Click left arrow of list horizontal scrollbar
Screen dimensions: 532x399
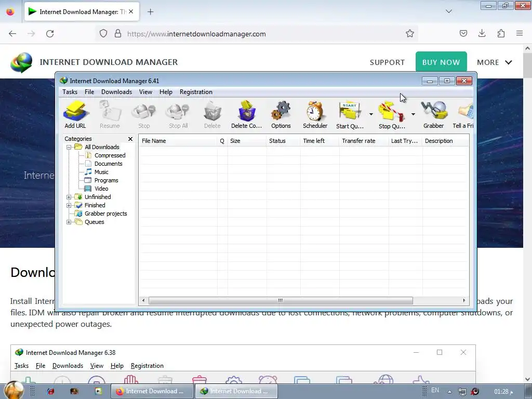pyautogui.click(x=143, y=301)
